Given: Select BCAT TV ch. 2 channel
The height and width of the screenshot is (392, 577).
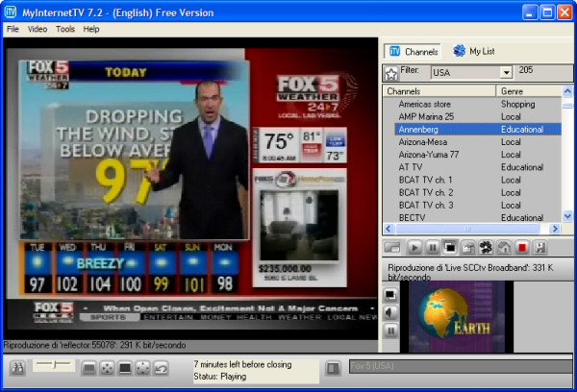Looking at the screenshot, I should click(426, 192).
